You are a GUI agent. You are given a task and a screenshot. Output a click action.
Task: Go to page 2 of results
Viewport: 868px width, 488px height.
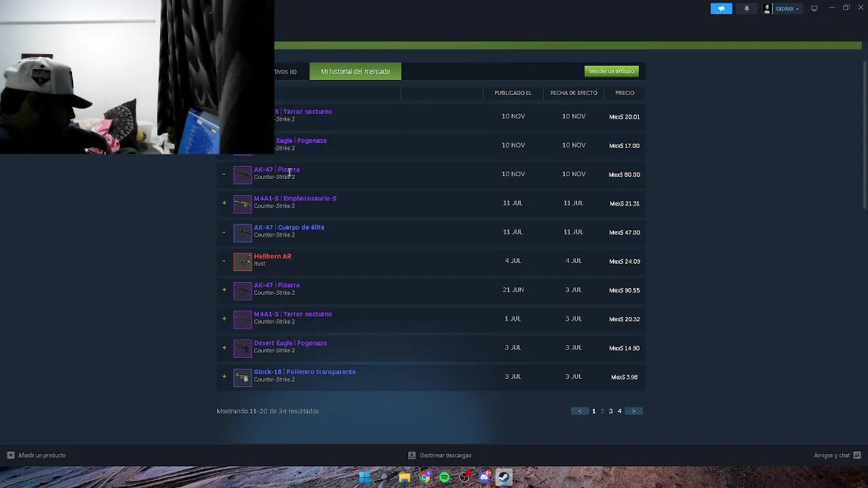(x=602, y=411)
